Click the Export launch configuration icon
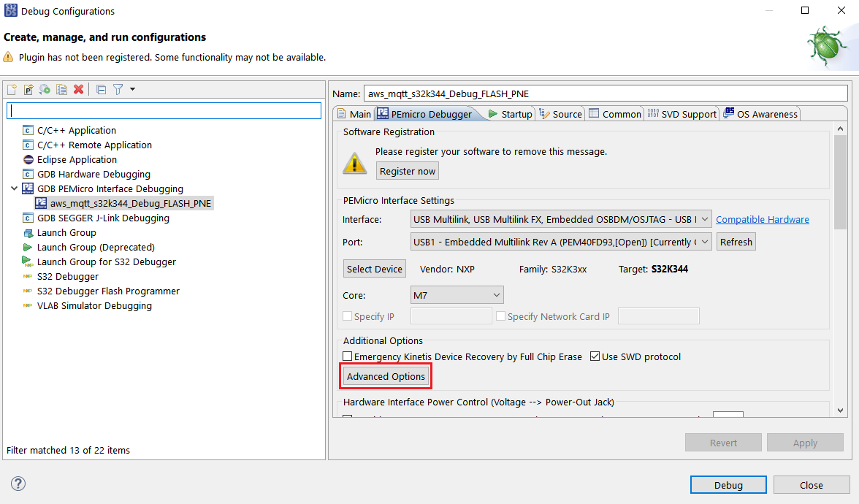859x504 pixels. click(x=45, y=89)
